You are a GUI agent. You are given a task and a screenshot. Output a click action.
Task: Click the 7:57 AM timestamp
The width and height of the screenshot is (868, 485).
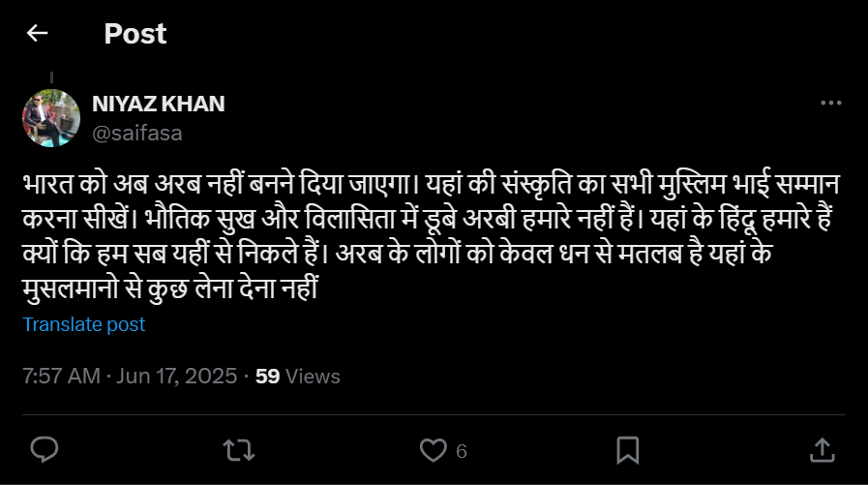[x=60, y=376]
